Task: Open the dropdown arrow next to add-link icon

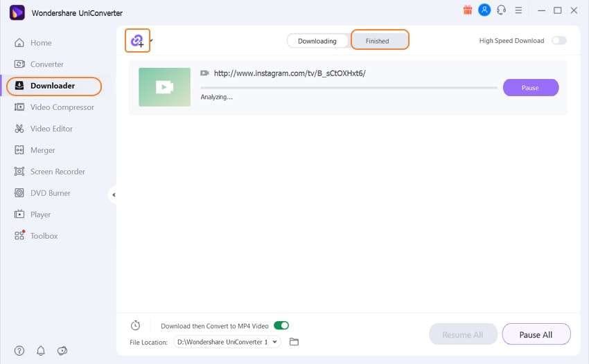Action: click(x=151, y=39)
